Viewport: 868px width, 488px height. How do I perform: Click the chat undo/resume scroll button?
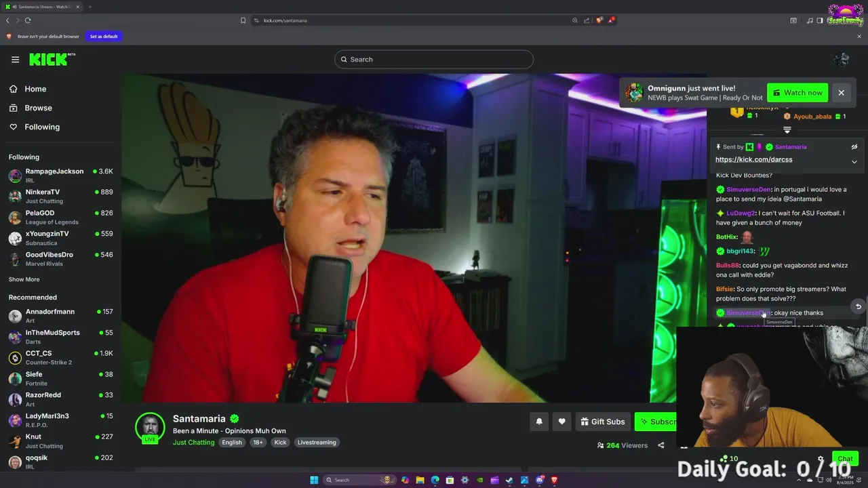pos(859,306)
